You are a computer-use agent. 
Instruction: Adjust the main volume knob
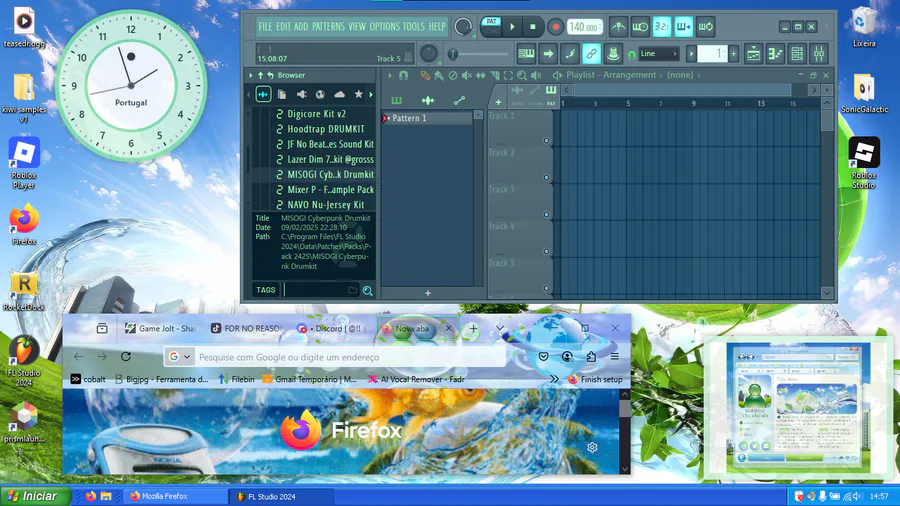pyautogui.click(x=462, y=26)
